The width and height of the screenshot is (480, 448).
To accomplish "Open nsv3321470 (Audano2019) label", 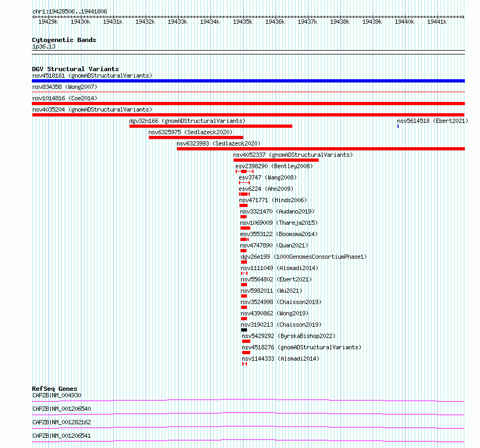I will 277,211.
